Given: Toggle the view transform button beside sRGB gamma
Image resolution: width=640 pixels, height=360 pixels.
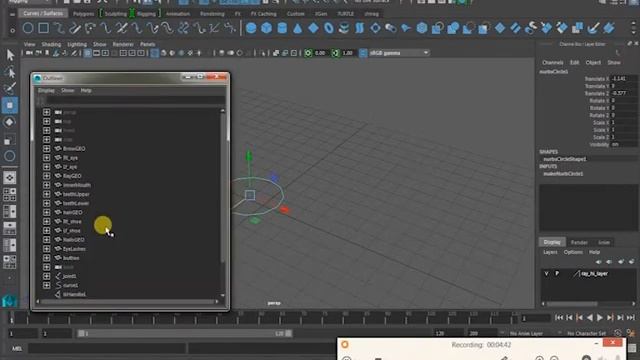Looking at the screenshot, I should tap(363, 53).
